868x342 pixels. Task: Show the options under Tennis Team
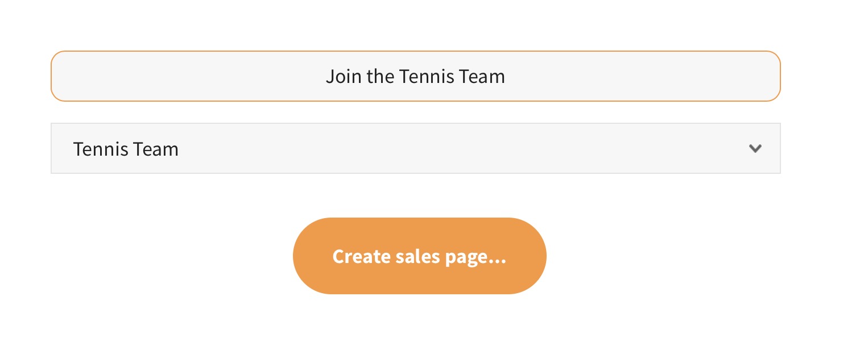(x=415, y=149)
